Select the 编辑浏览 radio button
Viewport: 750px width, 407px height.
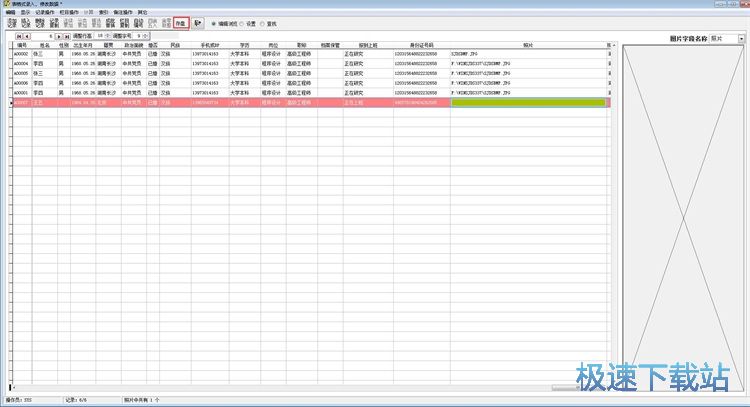(214, 23)
